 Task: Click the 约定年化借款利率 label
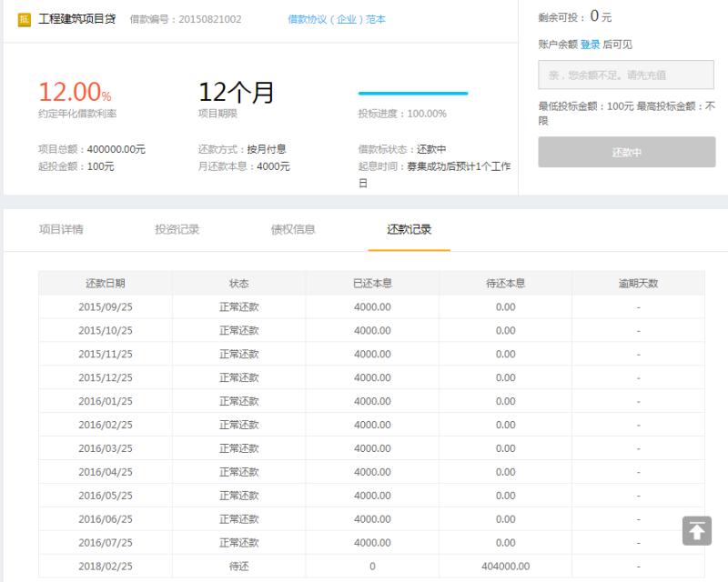point(77,114)
